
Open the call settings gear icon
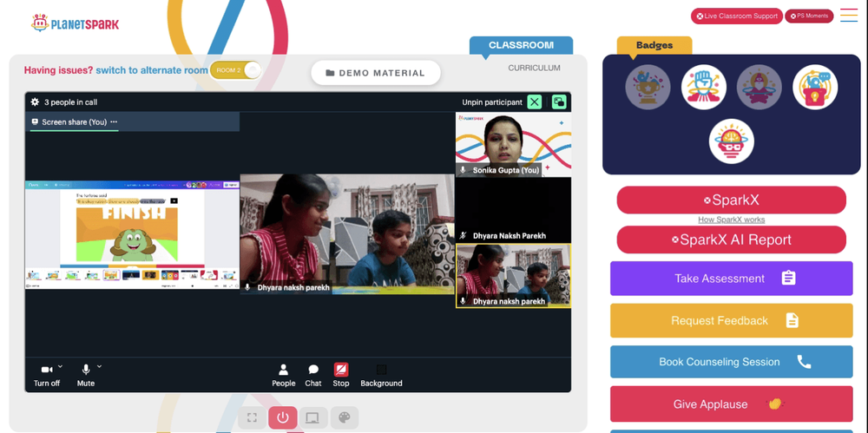pyautogui.click(x=35, y=102)
